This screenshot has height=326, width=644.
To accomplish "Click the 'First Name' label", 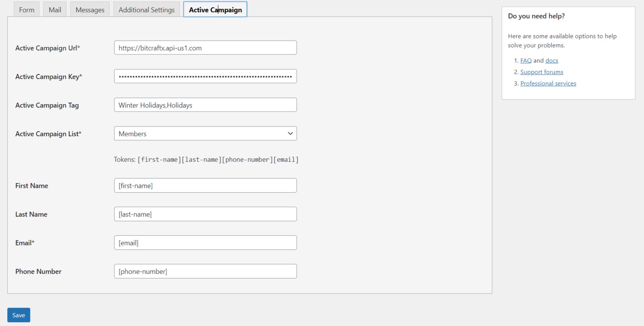I will (x=32, y=186).
